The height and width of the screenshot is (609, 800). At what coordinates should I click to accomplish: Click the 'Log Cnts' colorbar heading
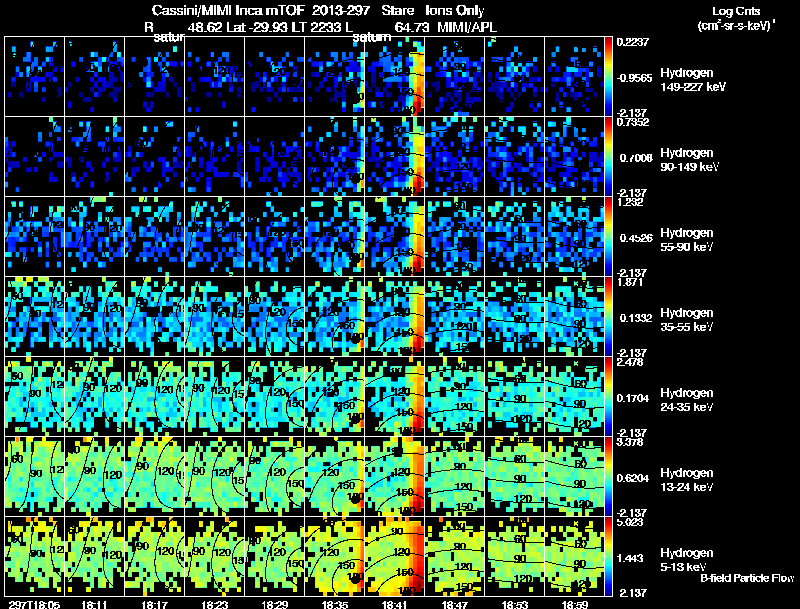(736, 11)
